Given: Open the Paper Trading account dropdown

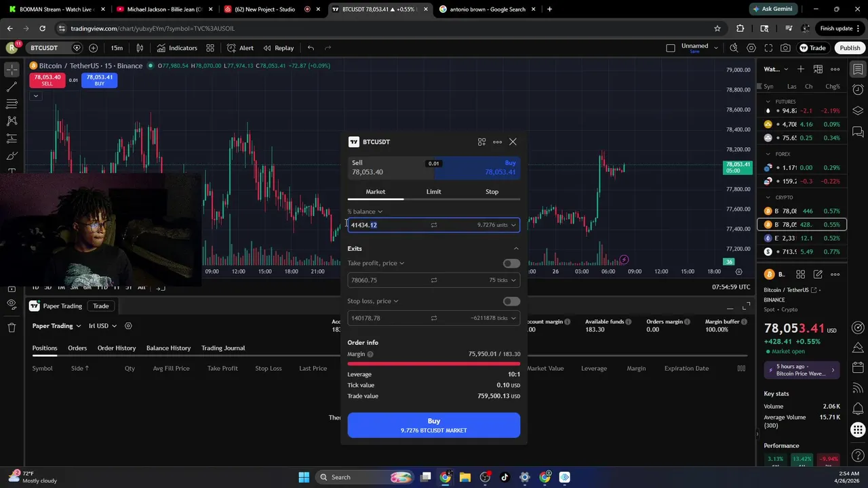Looking at the screenshot, I should (56, 326).
